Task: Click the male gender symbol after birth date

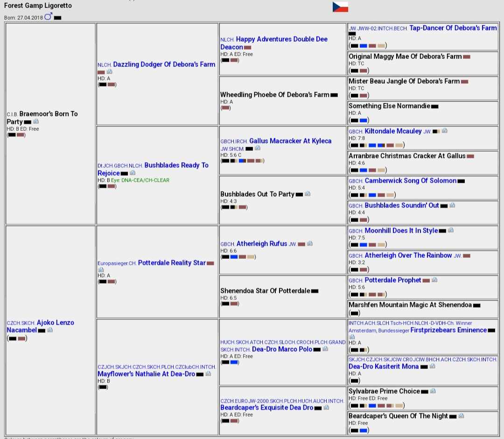Action: (48, 17)
